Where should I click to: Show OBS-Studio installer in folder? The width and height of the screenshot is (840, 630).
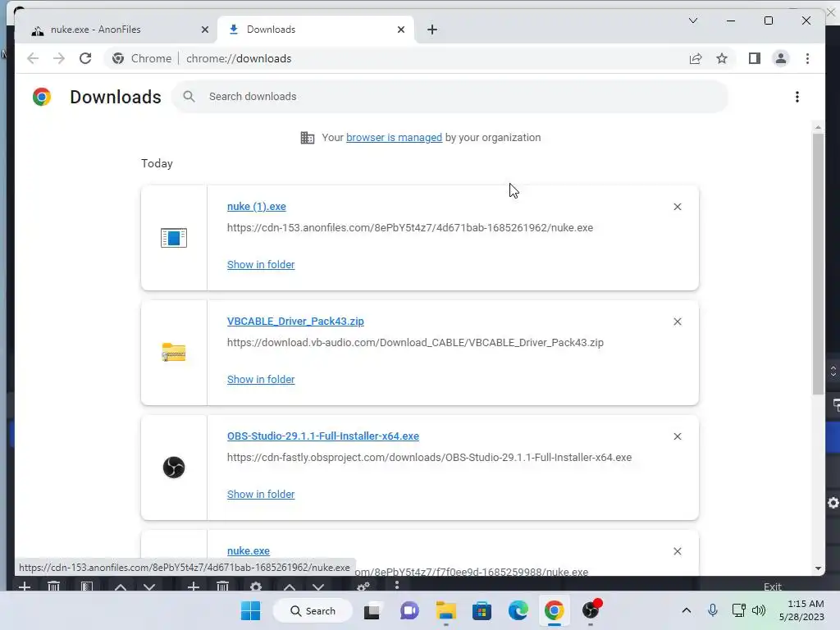pyautogui.click(x=261, y=495)
